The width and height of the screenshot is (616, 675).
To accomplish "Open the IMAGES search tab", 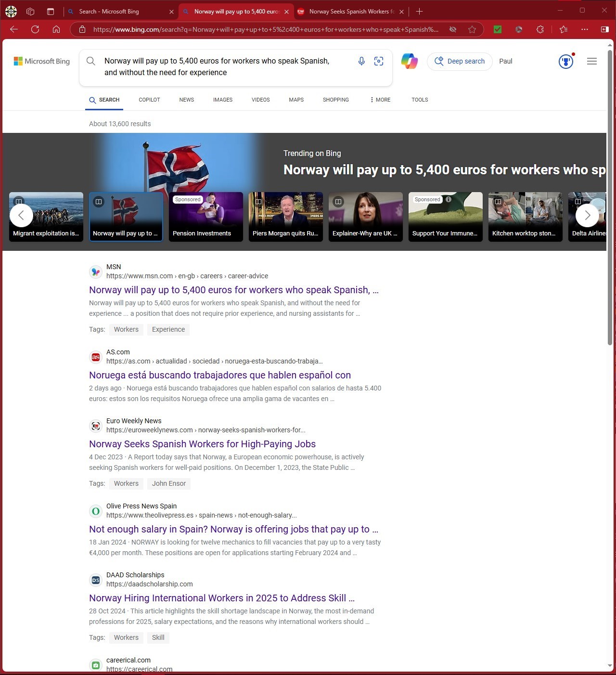I will pos(223,100).
